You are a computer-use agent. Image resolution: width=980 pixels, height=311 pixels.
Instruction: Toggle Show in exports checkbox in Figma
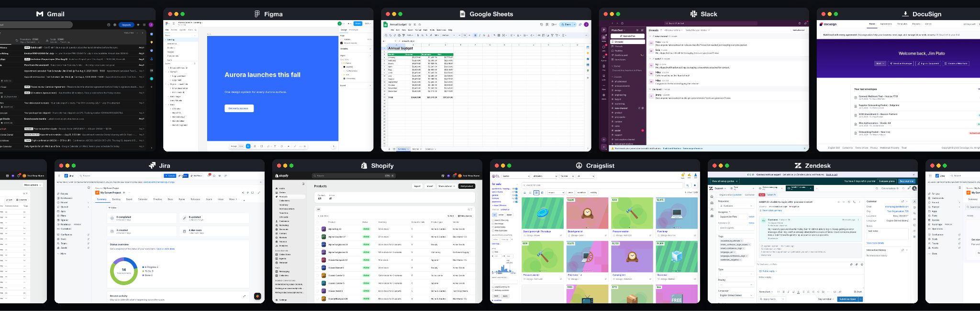coord(341,43)
